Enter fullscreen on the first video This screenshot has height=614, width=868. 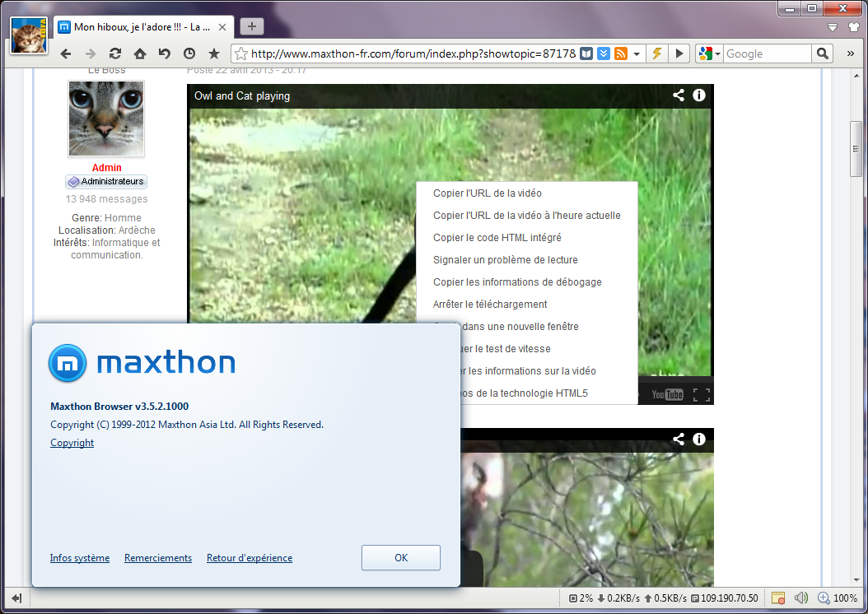click(x=702, y=395)
